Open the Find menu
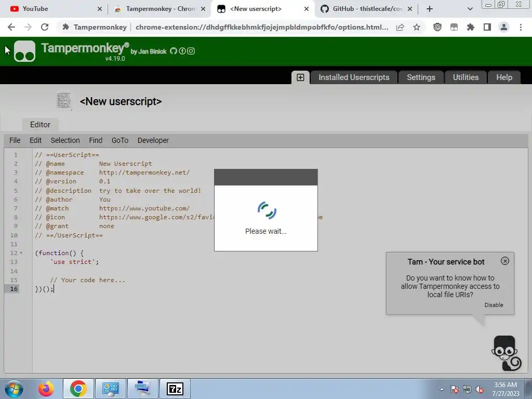The width and height of the screenshot is (532, 399). click(96, 140)
